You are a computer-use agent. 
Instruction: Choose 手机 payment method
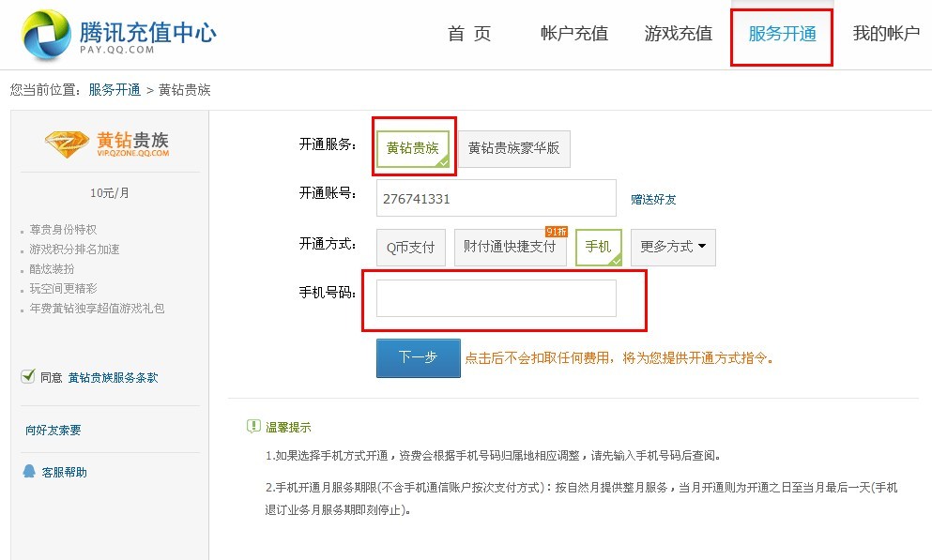click(x=599, y=247)
